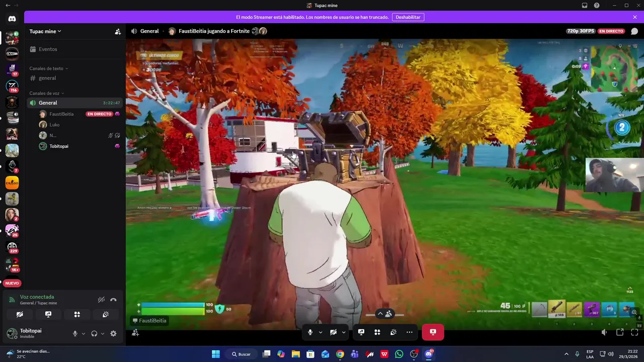Pop out the stream window
This screenshot has width=644, height=362.
pyautogui.click(x=620, y=332)
